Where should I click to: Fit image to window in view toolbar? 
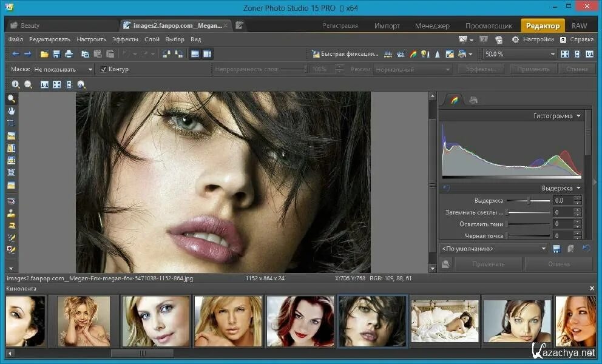pos(57,84)
